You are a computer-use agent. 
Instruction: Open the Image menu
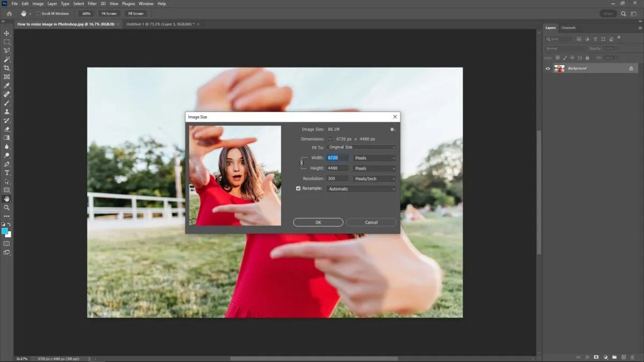(x=38, y=3)
